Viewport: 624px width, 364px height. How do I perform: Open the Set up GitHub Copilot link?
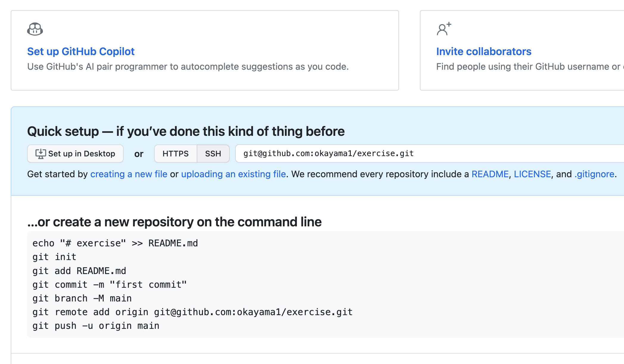[81, 52]
